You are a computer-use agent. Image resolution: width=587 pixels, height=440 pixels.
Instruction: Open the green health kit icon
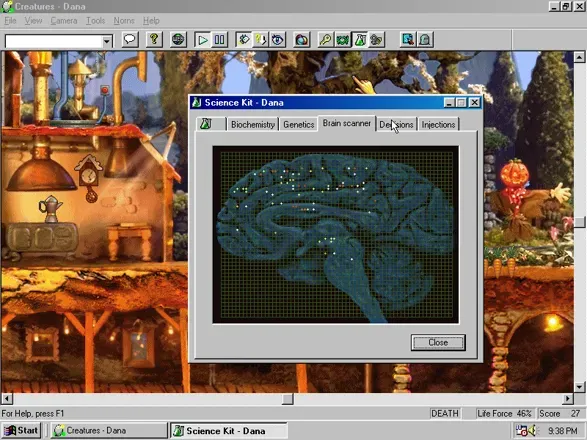[x=343, y=39]
